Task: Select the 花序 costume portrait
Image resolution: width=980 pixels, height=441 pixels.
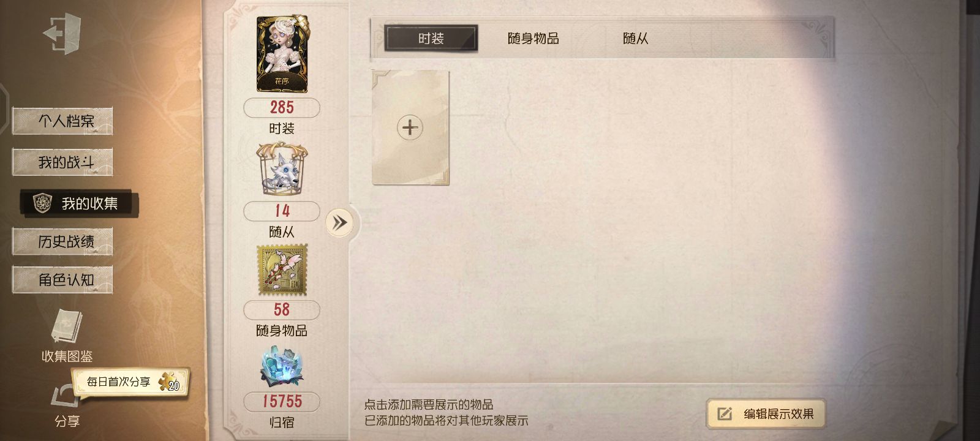Action: tap(282, 54)
